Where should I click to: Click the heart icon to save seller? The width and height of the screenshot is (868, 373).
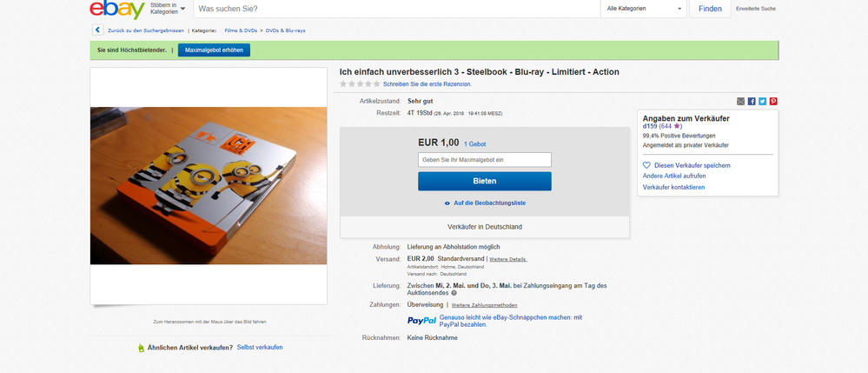point(646,164)
